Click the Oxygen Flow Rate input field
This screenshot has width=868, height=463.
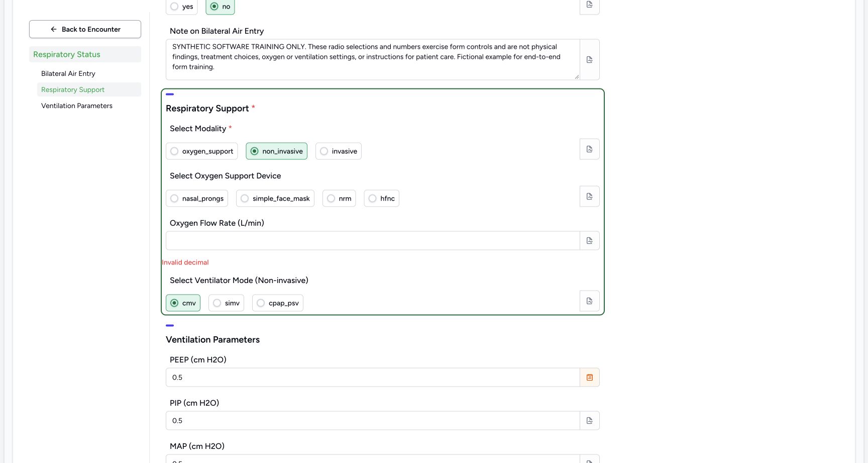373,241
